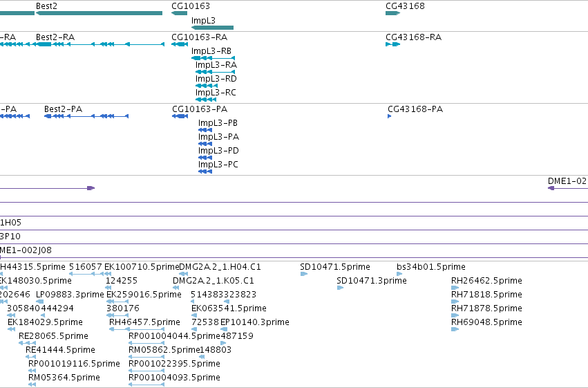588x388 pixels.
Task: Click DMG2A2_1.K05.C1 label
Action: (x=214, y=281)
